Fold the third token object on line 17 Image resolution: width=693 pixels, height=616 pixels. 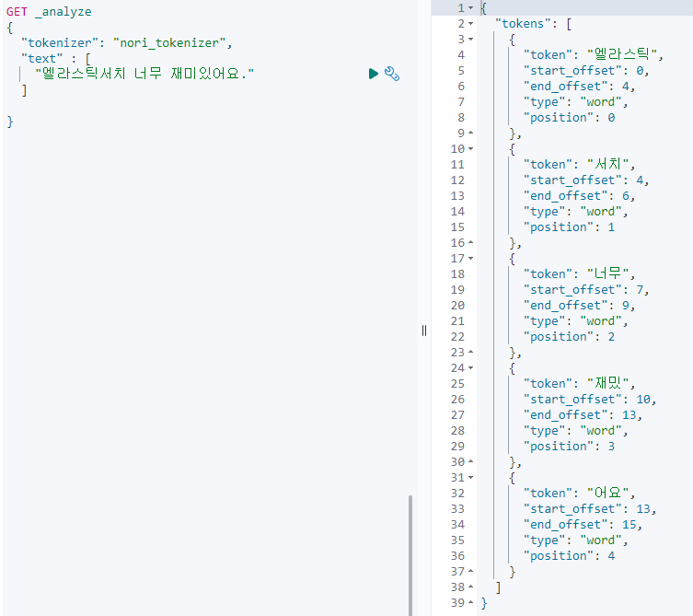click(471, 258)
